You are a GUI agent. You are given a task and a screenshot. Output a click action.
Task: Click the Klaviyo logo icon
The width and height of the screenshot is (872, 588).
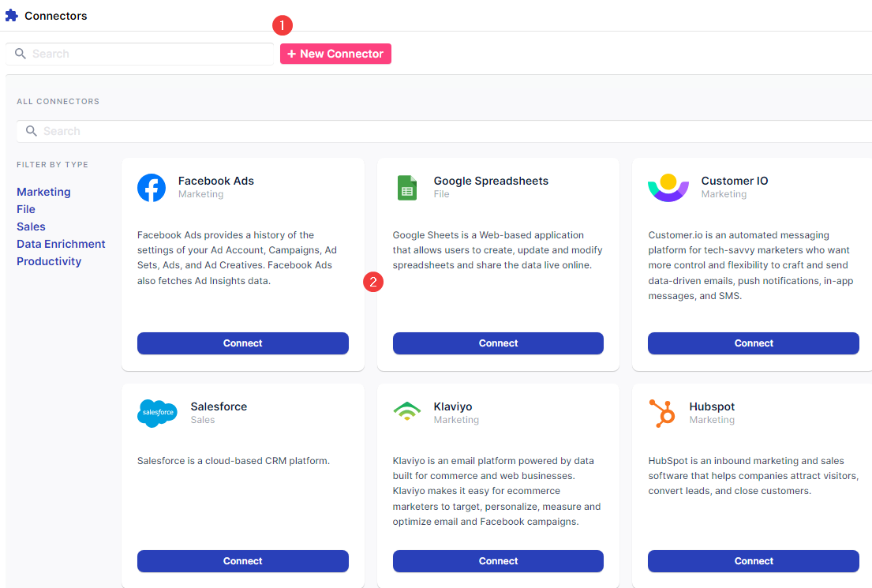tap(407, 412)
